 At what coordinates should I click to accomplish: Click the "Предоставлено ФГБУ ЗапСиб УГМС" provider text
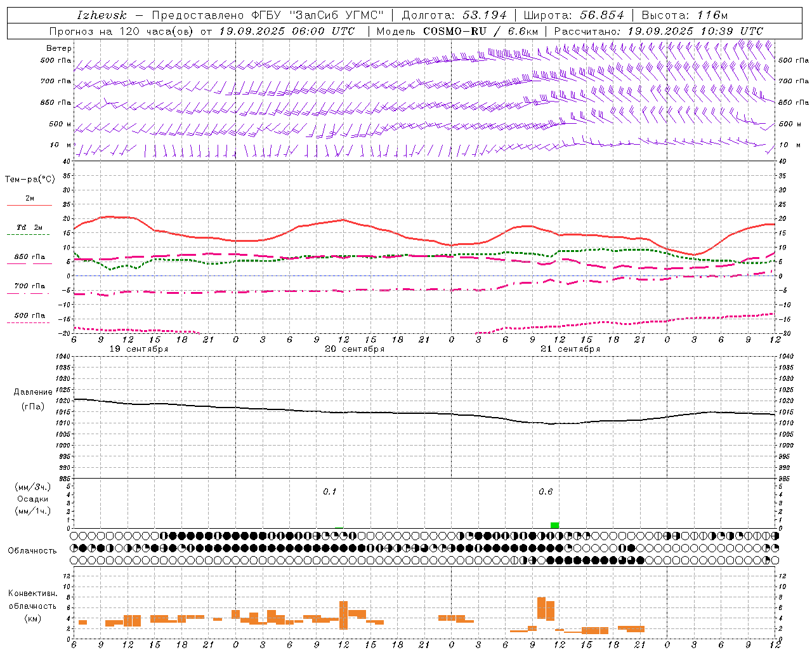[268, 15]
